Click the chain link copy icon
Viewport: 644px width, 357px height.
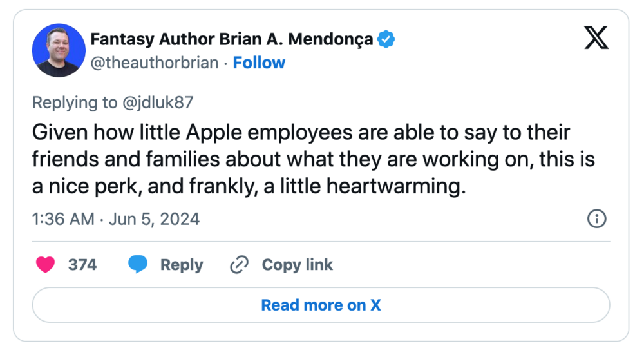coord(240,265)
